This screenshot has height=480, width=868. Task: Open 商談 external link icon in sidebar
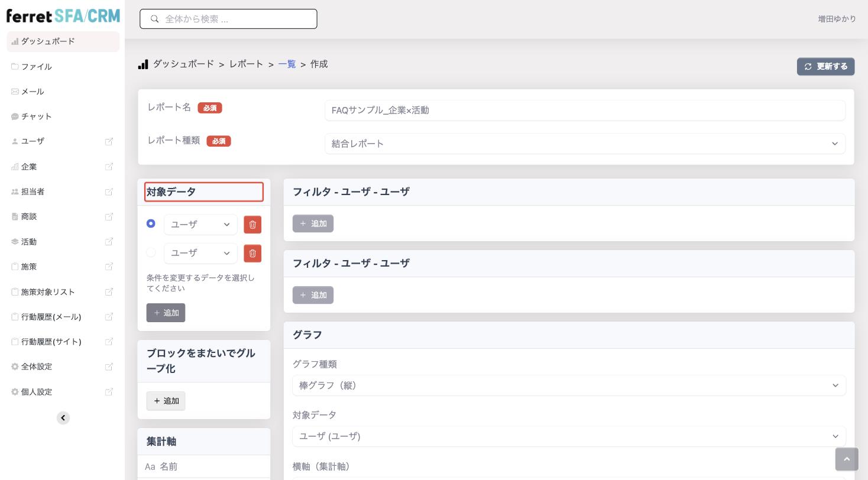tap(109, 216)
